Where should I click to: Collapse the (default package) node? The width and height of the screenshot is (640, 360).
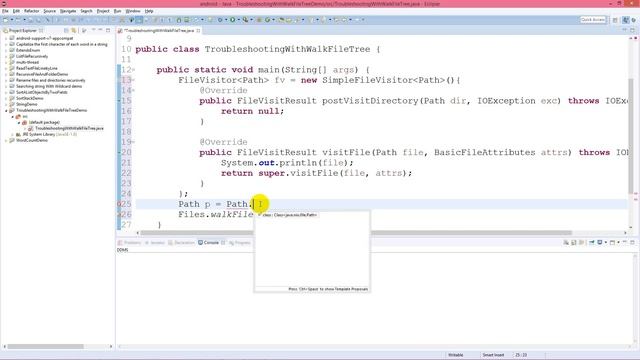(x=19, y=122)
